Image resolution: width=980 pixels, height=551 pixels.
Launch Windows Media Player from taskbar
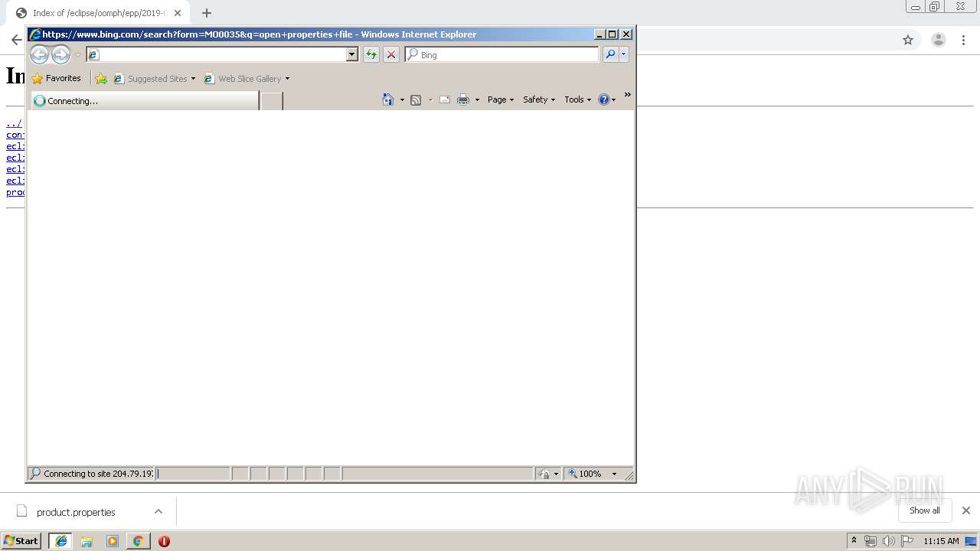click(x=113, y=541)
